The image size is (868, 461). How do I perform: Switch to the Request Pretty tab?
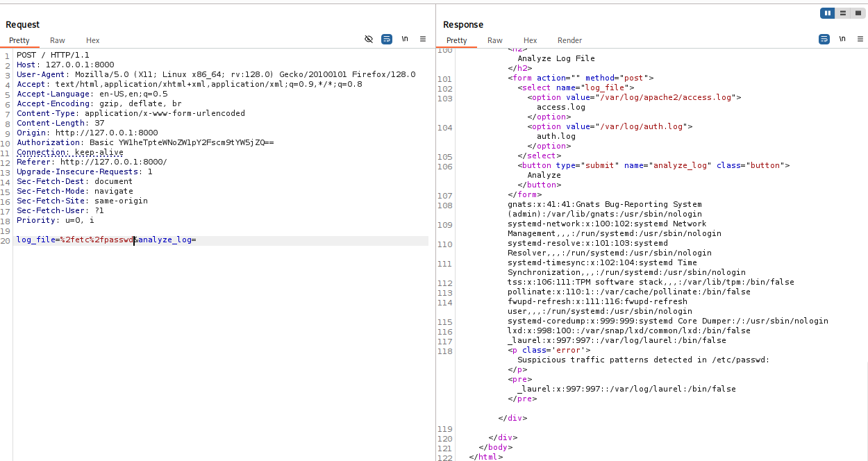(x=19, y=41)
